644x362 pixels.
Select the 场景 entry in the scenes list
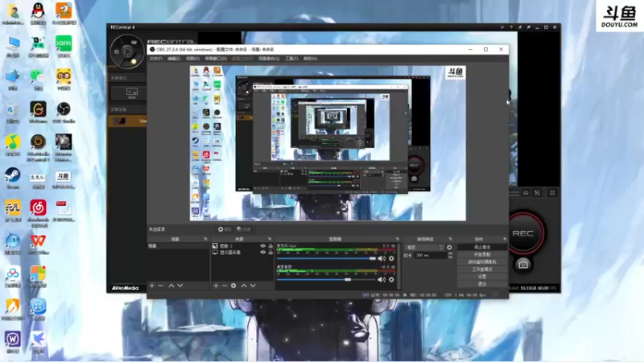178,246
